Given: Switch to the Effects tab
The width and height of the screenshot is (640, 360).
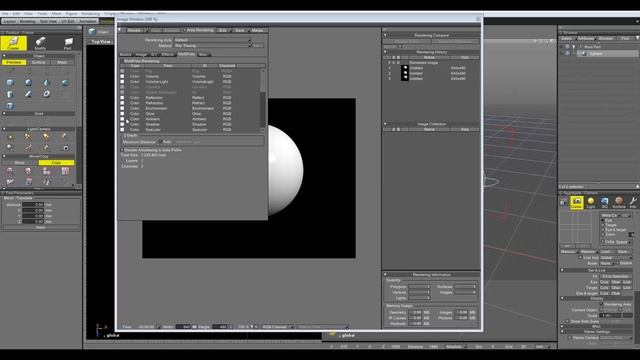Looking at the screenshot, I should [168, 54].
